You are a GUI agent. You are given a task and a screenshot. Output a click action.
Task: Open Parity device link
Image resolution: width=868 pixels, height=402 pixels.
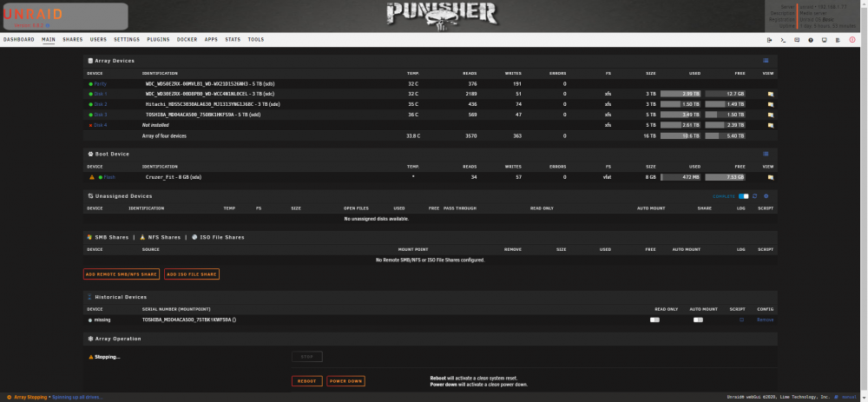coord(100,84)
